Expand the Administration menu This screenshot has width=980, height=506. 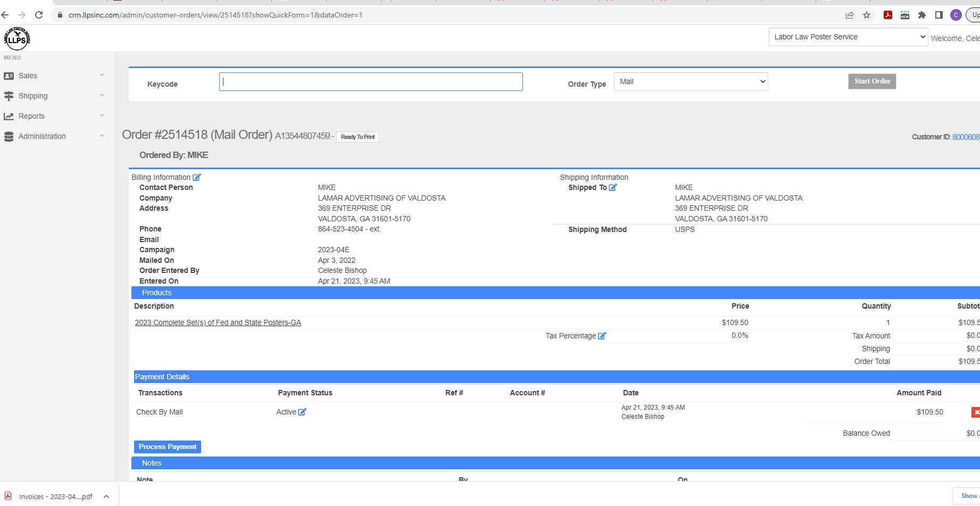(53, 136)
